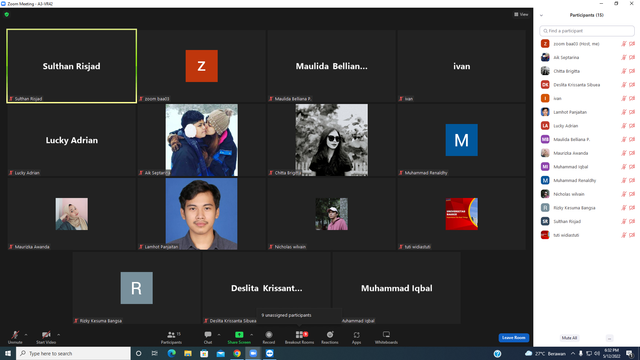Click video-off icon for Muhammad Renaldhy row
Screen dimensions: 640x360
[632, 180]
